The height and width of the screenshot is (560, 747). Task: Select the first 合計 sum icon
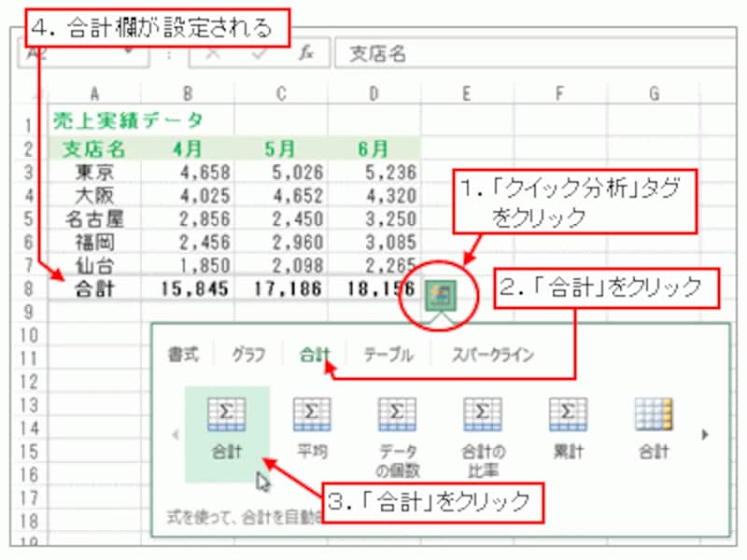pos(227,414)
